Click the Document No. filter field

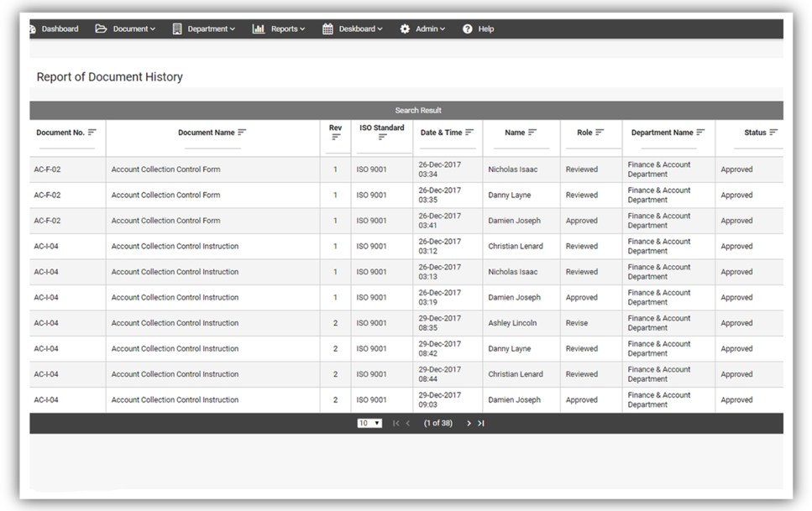(x=67, y=144)
